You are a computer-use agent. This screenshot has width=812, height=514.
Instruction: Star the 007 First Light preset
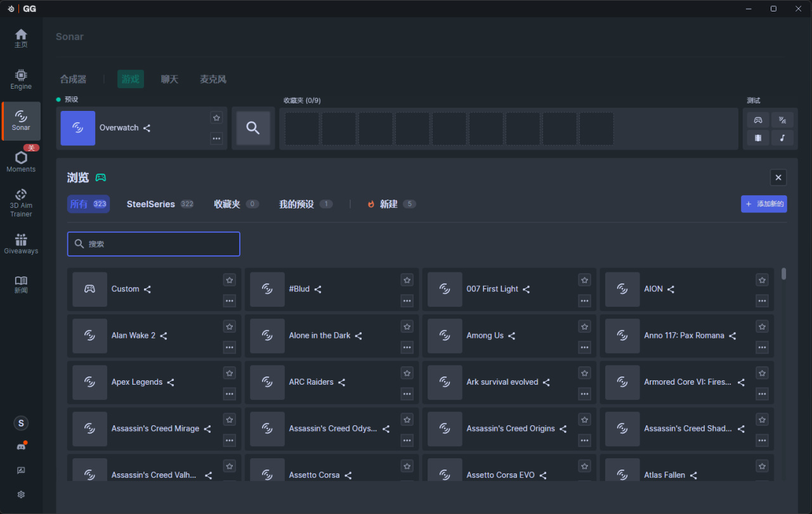click(585, 279)
